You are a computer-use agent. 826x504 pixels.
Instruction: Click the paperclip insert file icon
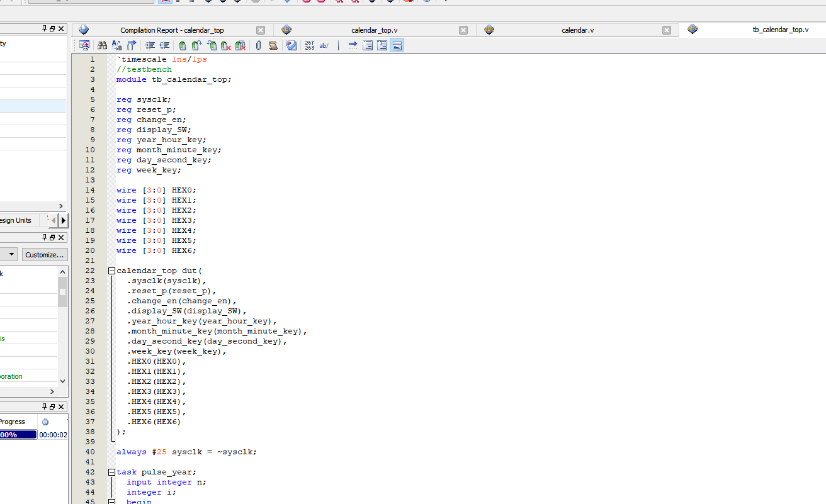[x=258, y=45]
